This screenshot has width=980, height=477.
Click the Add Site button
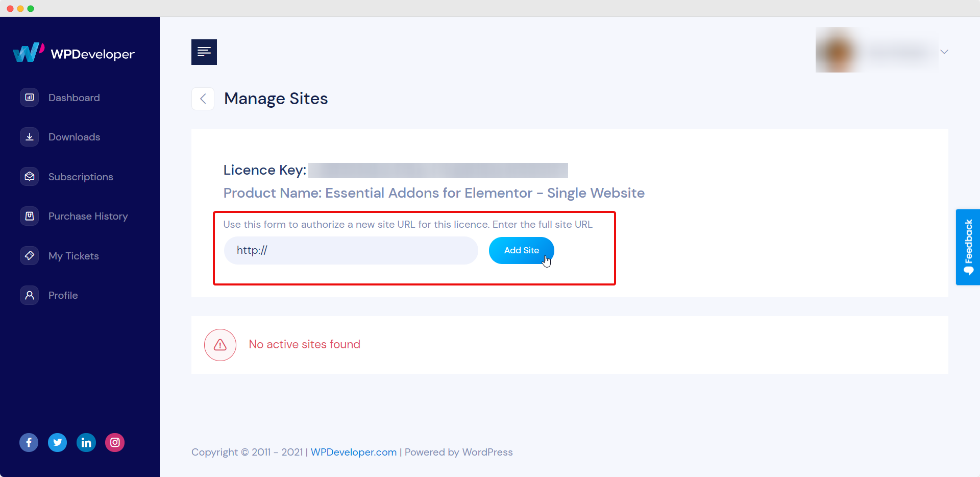(x=522, y=250)
